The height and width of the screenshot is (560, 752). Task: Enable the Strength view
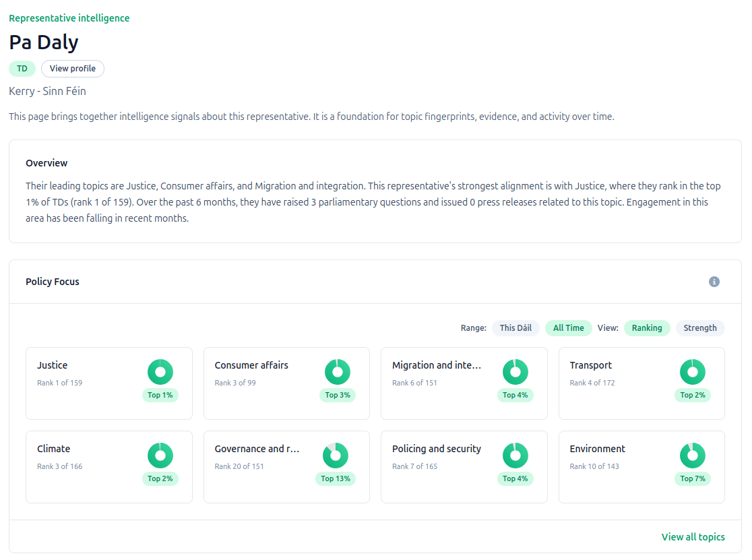[x=700, y=328]
